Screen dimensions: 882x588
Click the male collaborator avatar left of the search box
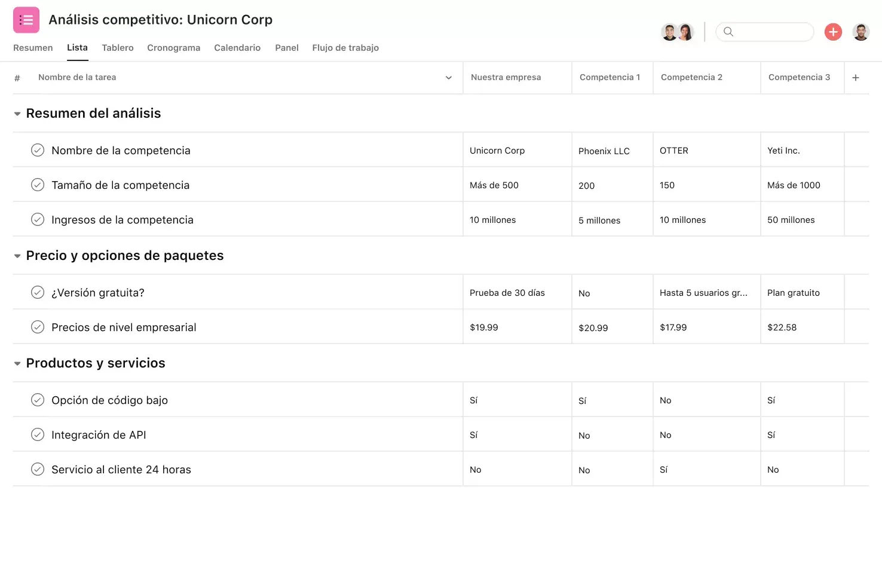pyautogui.click(x=670, y=32)
